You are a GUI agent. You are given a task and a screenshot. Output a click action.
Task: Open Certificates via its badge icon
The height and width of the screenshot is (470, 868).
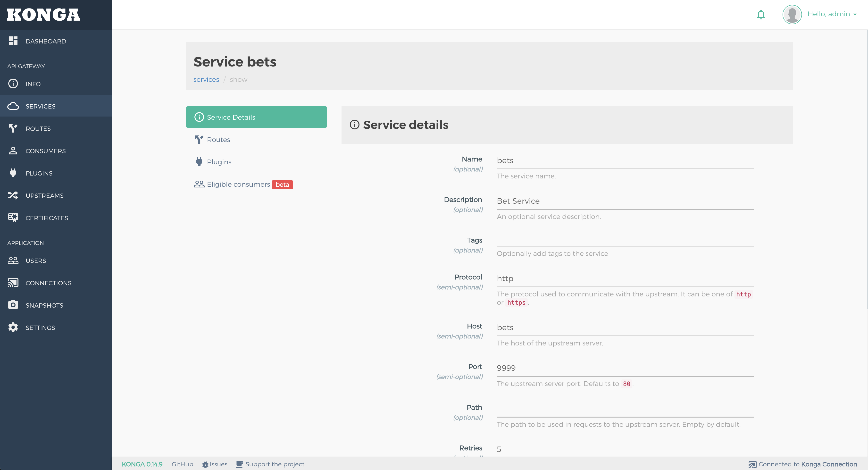13,218
